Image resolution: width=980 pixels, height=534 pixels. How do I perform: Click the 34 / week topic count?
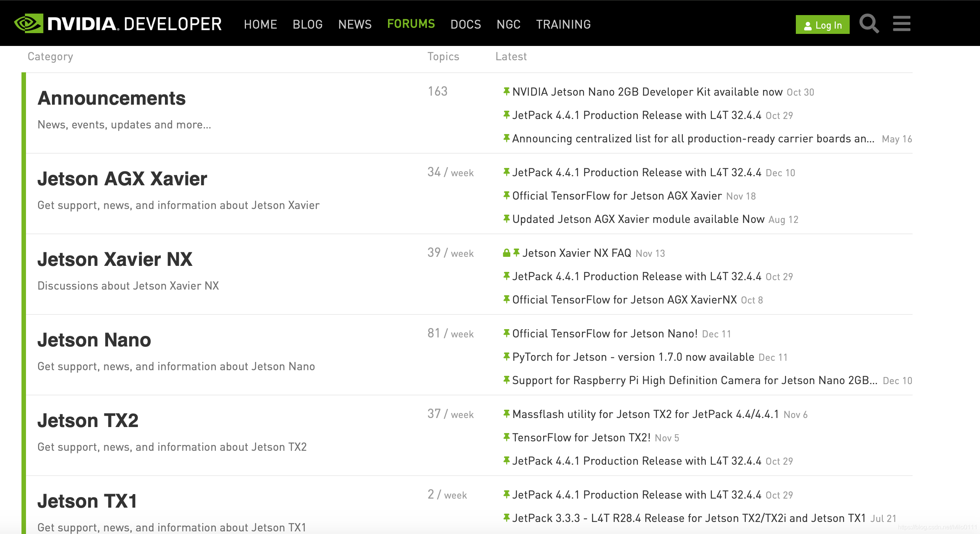450,172
